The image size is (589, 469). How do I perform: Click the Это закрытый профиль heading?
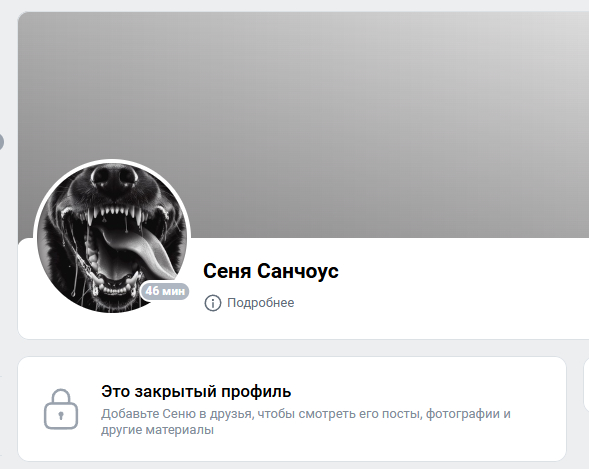coord(196,391)
